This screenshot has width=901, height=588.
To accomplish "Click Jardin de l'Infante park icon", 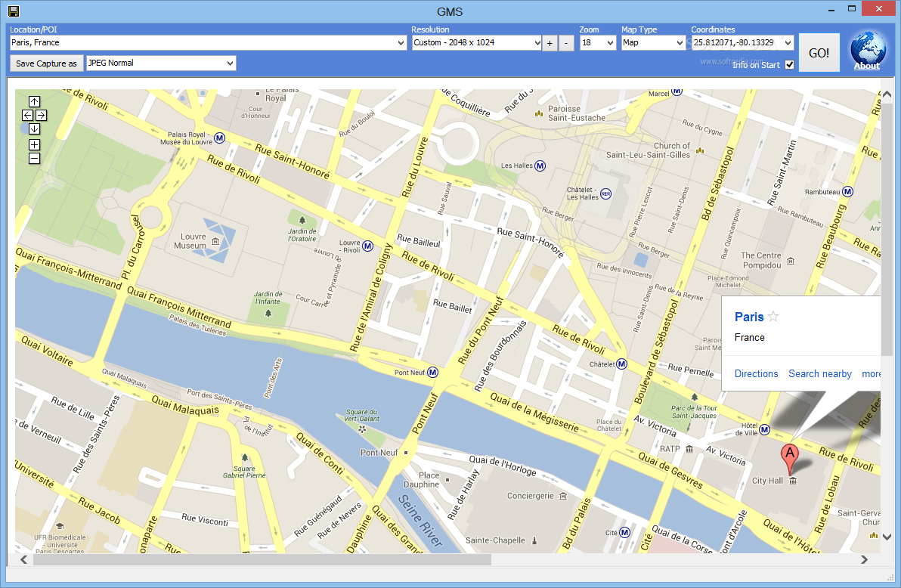I will tap(268, 313).
